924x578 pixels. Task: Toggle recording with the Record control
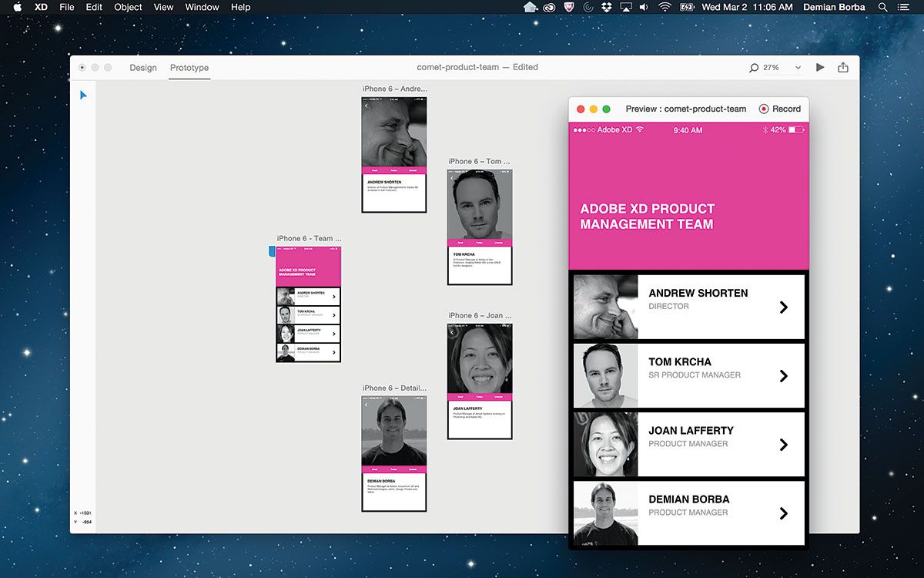(x=779, y=109)
